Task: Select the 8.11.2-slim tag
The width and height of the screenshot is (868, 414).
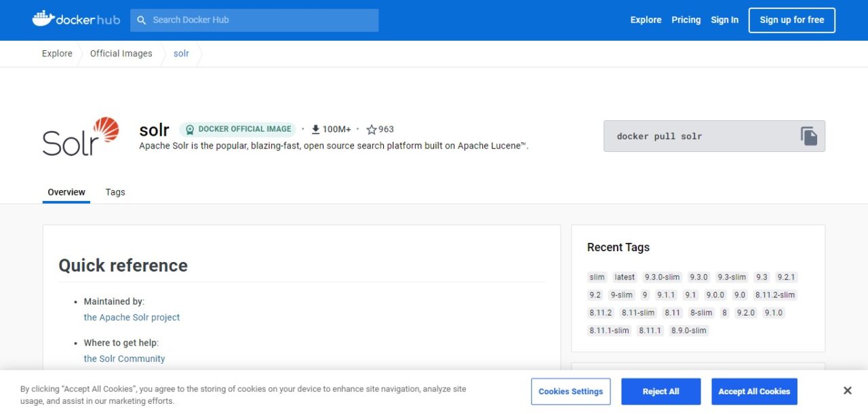Action: pyautogui.click(x=774, y=295)
